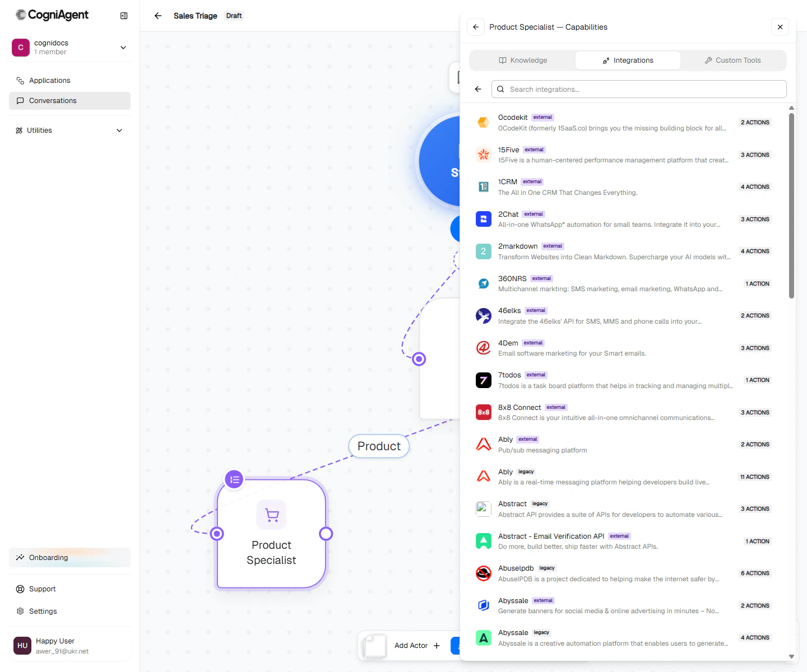This screenshot has height=672, width=807.
Task: Click the '1 ACTION' badge for 360NRS
Action: point(757,284)
